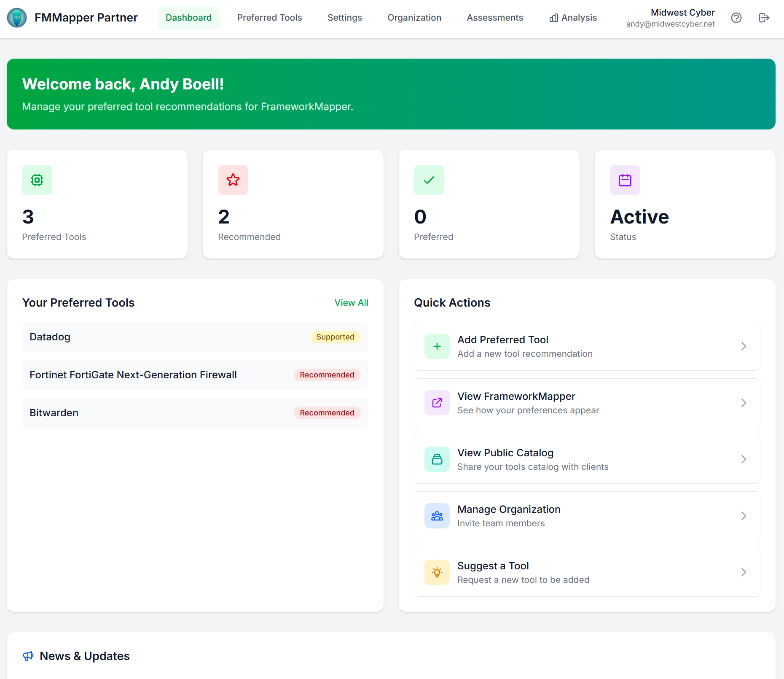
Task: Open the Suggest a Tool chevron arrow
Action: click(x=744, y=572)
